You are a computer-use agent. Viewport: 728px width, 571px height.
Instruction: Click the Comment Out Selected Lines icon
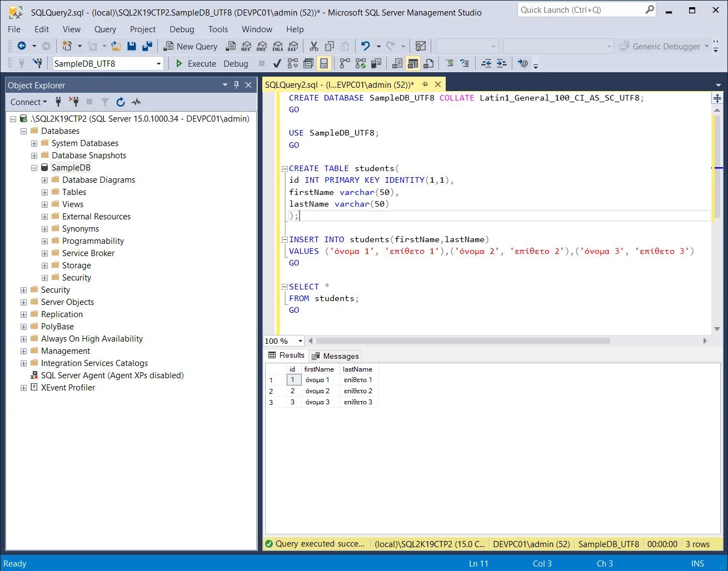tap(450, 63)
